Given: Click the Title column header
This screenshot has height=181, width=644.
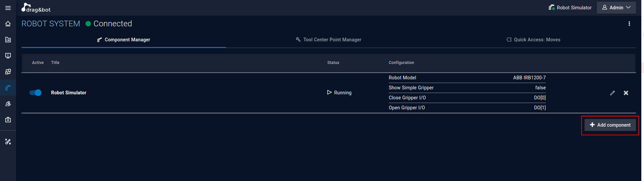Looking at the screenshot, I should coord(55,63).
